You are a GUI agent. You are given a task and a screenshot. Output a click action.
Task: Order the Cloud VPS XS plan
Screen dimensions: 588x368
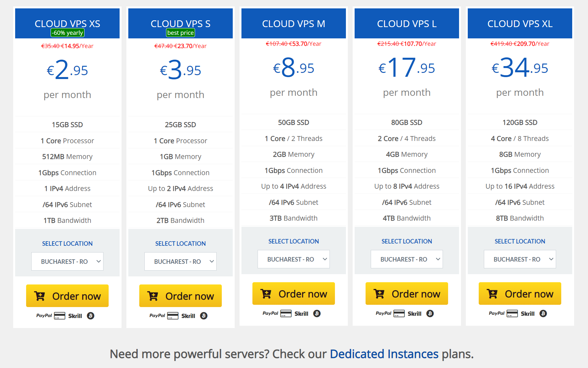click(67, 296)
